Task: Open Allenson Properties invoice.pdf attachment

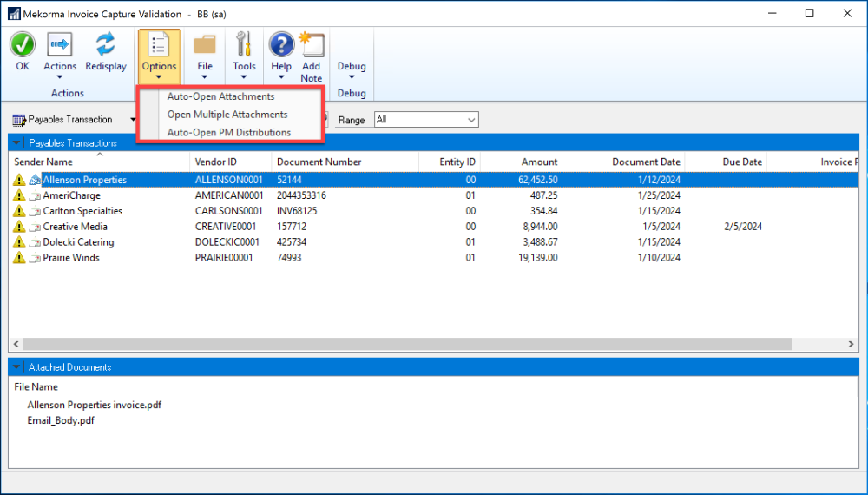Action: coord(94,405)
